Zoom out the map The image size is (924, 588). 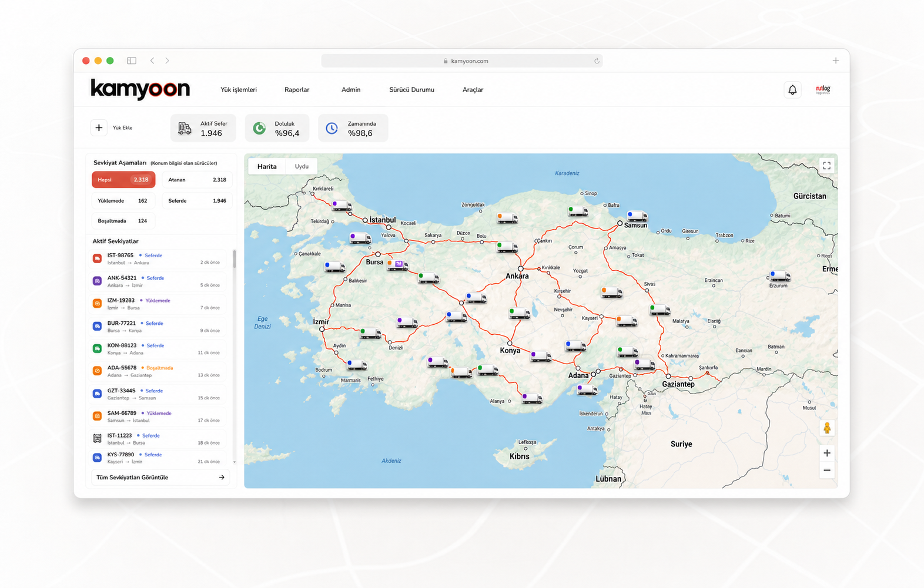click(827, 470)
